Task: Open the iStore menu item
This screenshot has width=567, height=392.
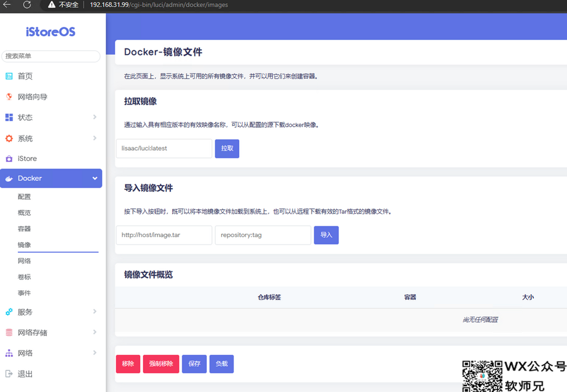Action: pyautogui.click(x=27, y=158)
